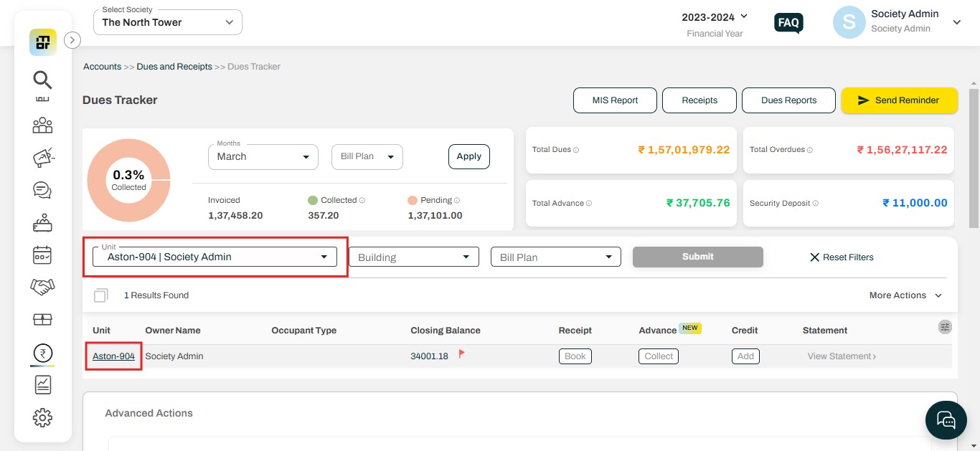The height and width of the screenshot is (451, 980).
Task: Select the members icon in the sidebar
Action: tap(42, 125)
